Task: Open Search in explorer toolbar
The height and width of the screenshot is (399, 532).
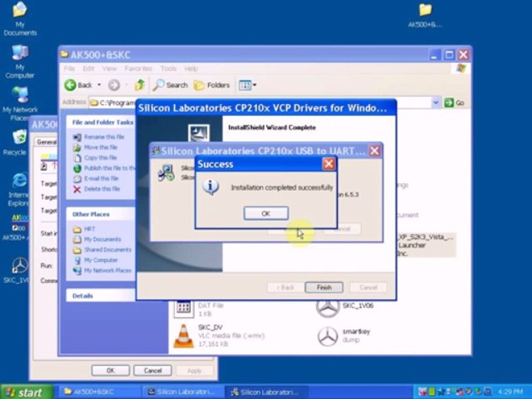Action: [170, 85]
